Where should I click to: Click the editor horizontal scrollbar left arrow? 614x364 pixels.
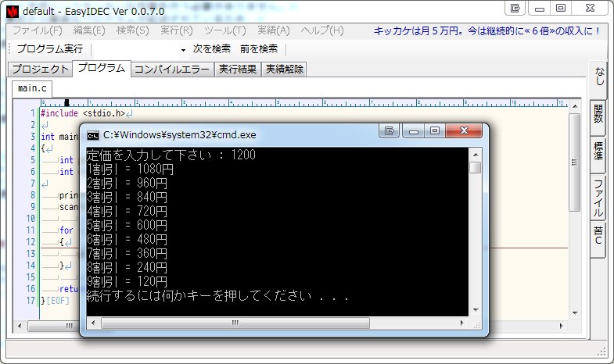[x=20, y=325]
